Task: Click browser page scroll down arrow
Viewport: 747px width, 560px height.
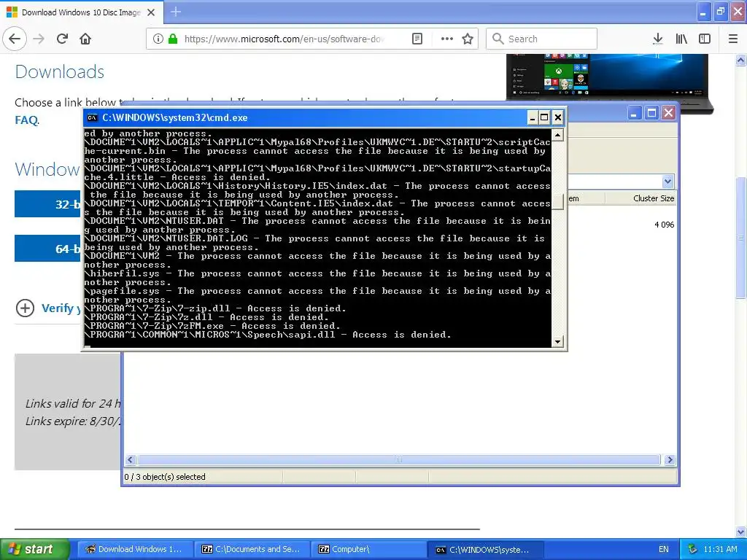Action: click(x=741, y=532)
